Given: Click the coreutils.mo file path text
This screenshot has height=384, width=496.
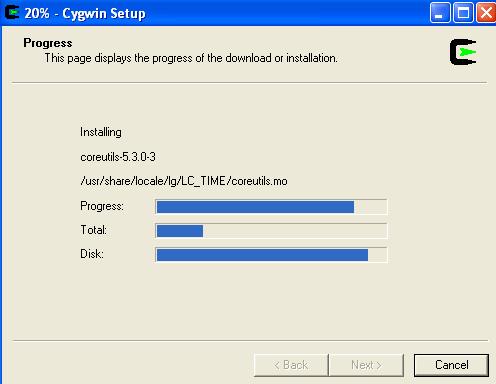Looking at the screenshot, I should (x=184, y=181).
